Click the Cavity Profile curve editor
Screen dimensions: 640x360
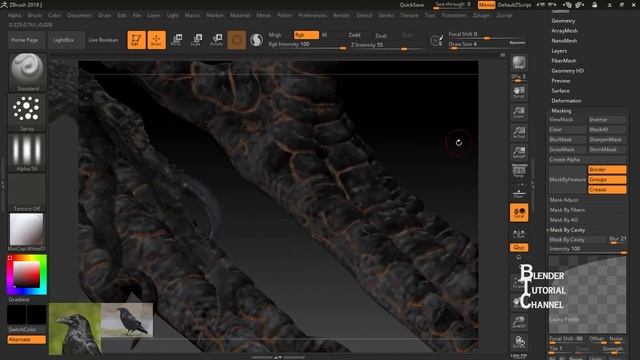[x=587, y=294]
